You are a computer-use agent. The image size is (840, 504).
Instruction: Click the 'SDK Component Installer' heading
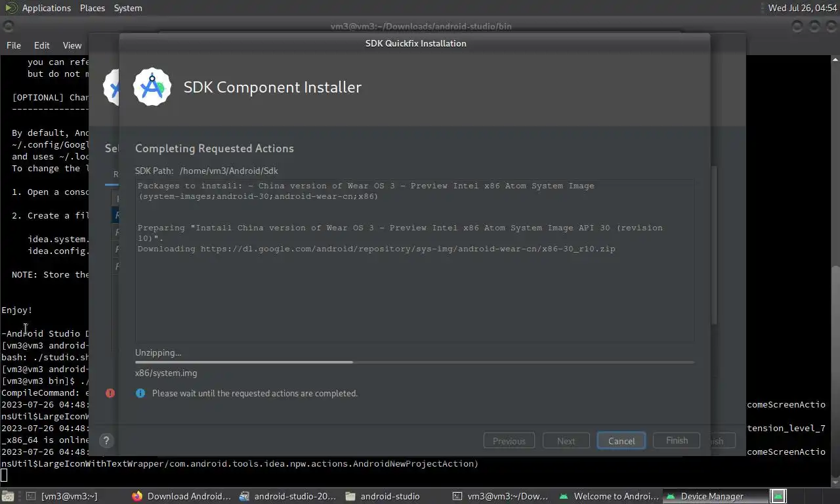coord(272,87)
